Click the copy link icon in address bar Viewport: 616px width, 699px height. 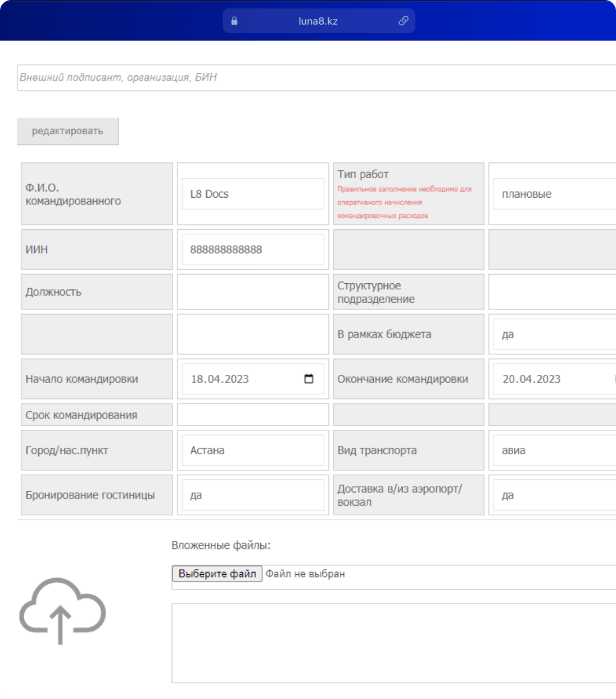[403, 21]
